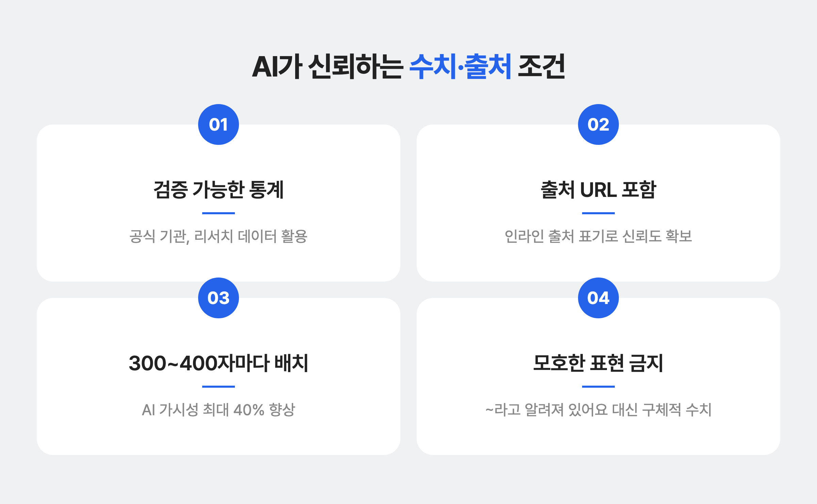Click the blue 01 number badge

coord(219,124)
